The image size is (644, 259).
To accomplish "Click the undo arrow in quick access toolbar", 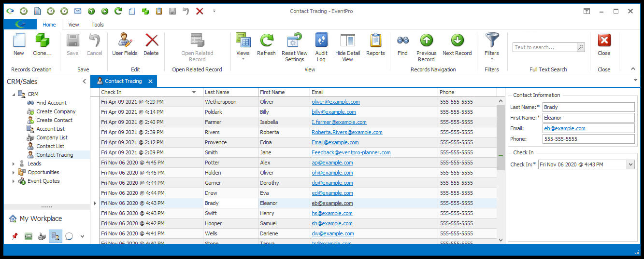I will pos(186,11).
